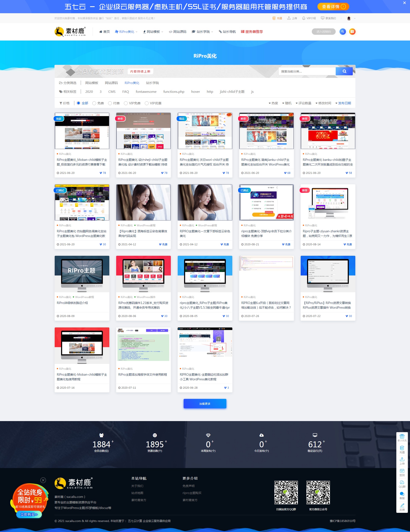Viewport: 410px width, 532px height.
Task: Close the 全站终身 promo popup
Action: point(43,480)
